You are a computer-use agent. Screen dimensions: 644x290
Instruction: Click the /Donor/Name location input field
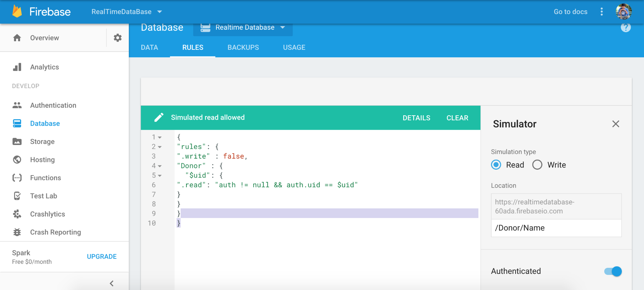pyautogui.click(x=556, y=228)
